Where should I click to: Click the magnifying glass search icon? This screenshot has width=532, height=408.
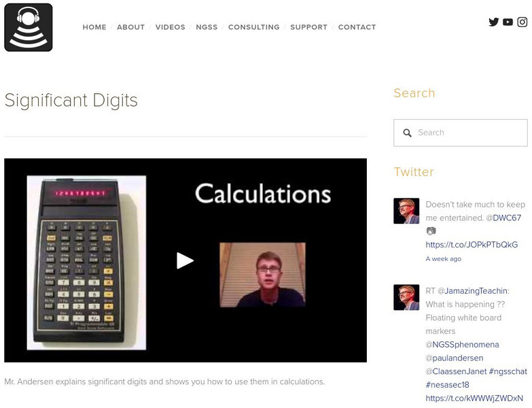[x=407, y=133]
